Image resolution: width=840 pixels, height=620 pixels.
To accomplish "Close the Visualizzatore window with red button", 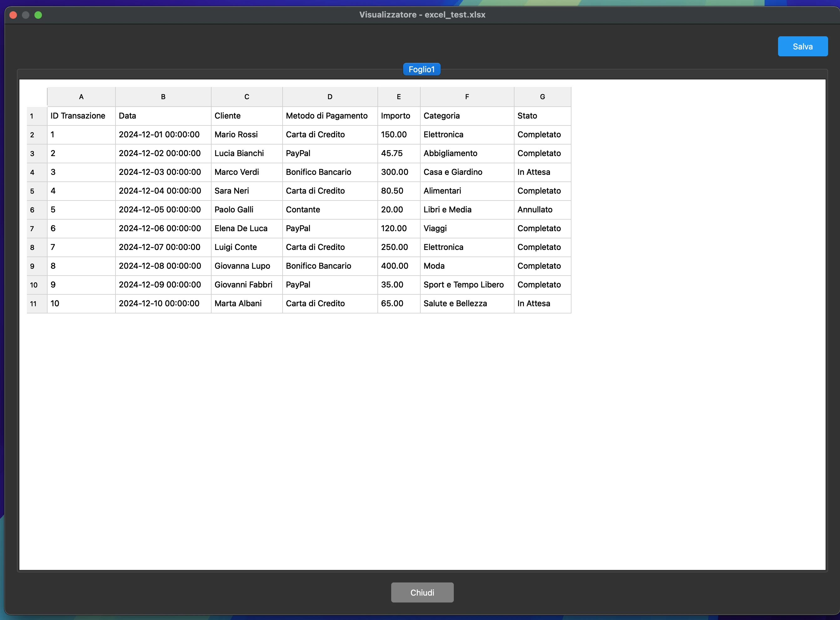I will pyautogui.click(x=13, y=15).
